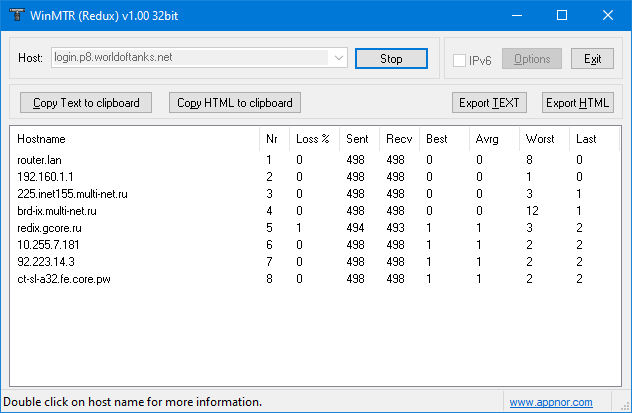The image size is (632, 413).
Task: Select the 10.255.7.181 host row
Action: pos(315,245)
